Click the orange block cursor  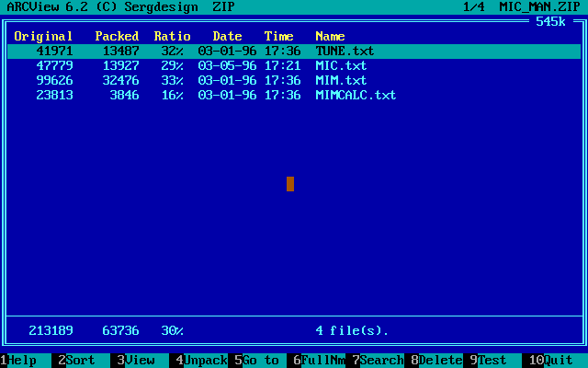[290, 184]
